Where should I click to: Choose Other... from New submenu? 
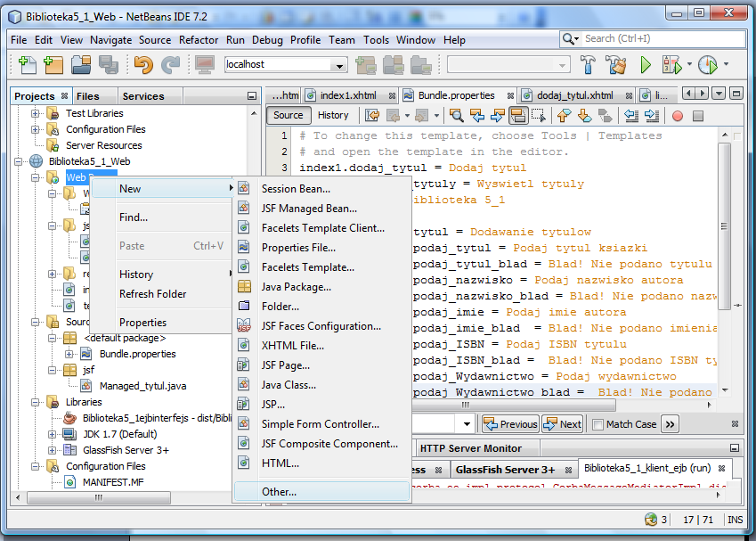pos(321,492)
